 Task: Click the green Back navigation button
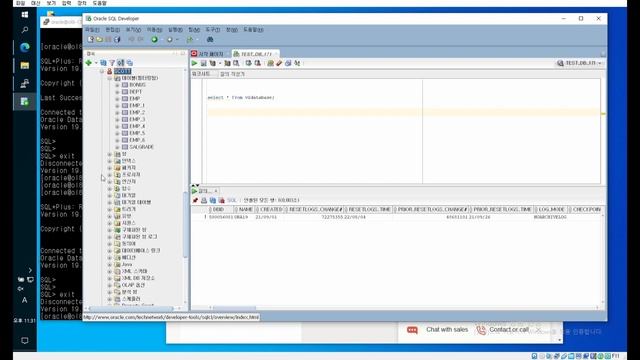click(154, 39)
